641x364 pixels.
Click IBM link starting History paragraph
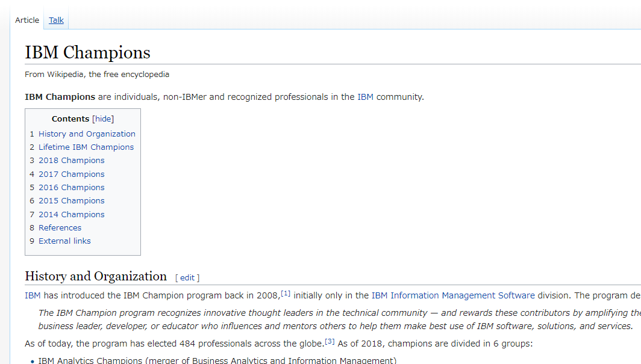tap(33, 295)
